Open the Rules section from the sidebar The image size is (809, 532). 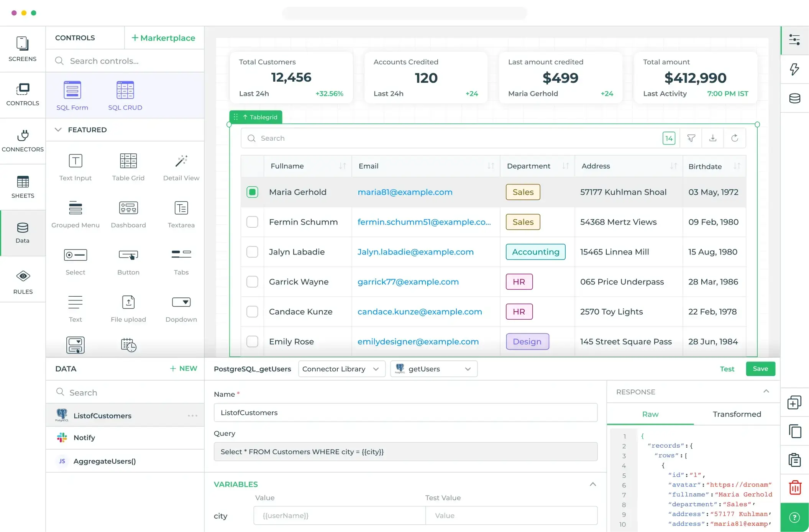[23, 282]
